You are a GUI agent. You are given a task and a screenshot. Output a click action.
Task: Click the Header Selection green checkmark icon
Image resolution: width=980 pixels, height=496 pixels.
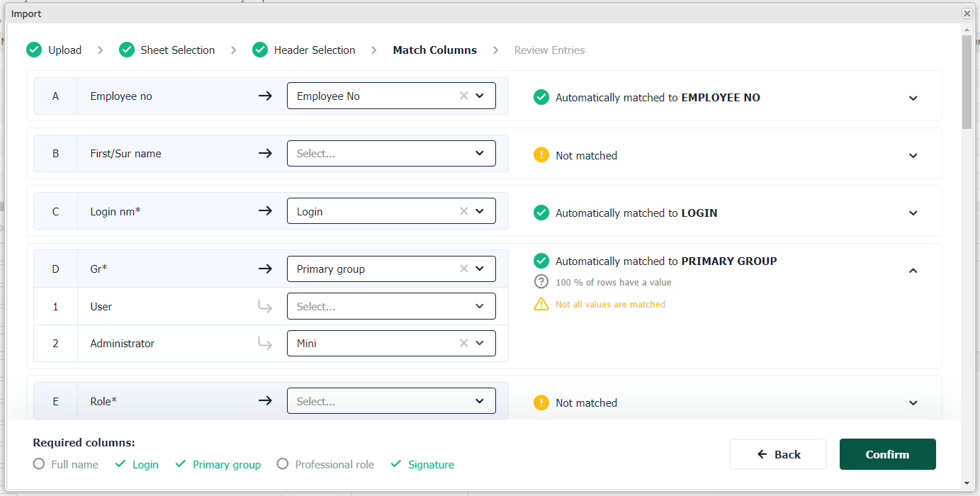tap(260, 50)
